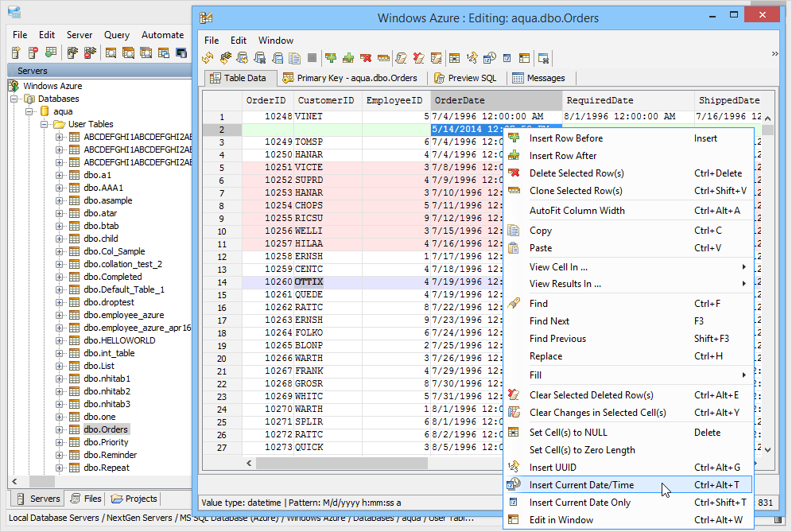The height and width of the screenshot is (532, 792).
Task: Open the Fill submenu
Action: tap(628, 375)
